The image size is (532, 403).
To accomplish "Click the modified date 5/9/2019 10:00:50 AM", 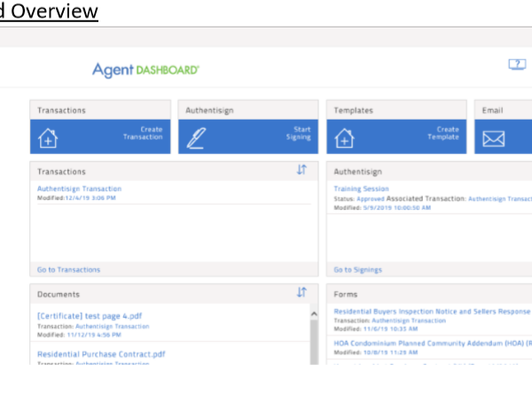I will [x=396, y=208].
